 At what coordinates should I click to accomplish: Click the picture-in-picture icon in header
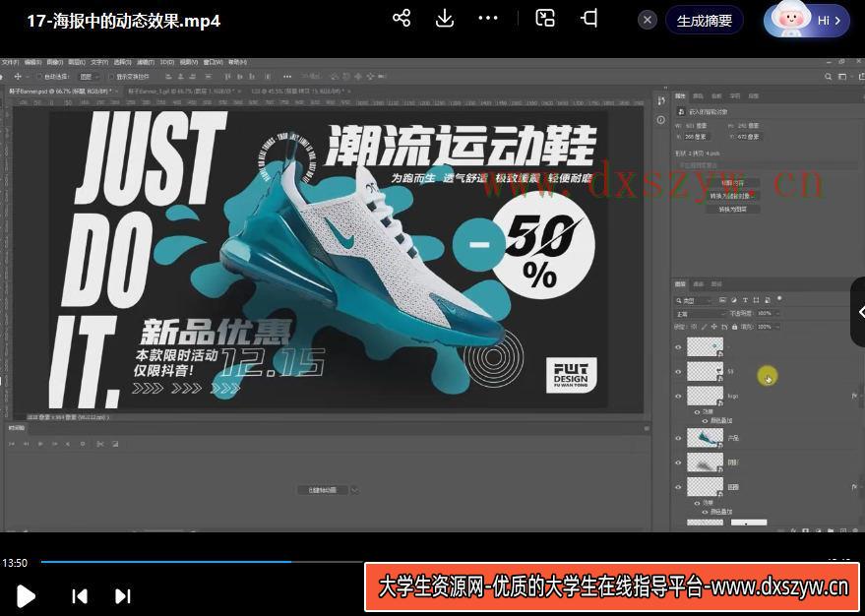coord(545,18)
